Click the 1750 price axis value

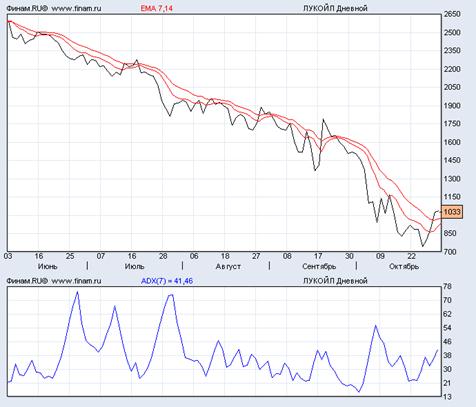click(x=452, y=124)
